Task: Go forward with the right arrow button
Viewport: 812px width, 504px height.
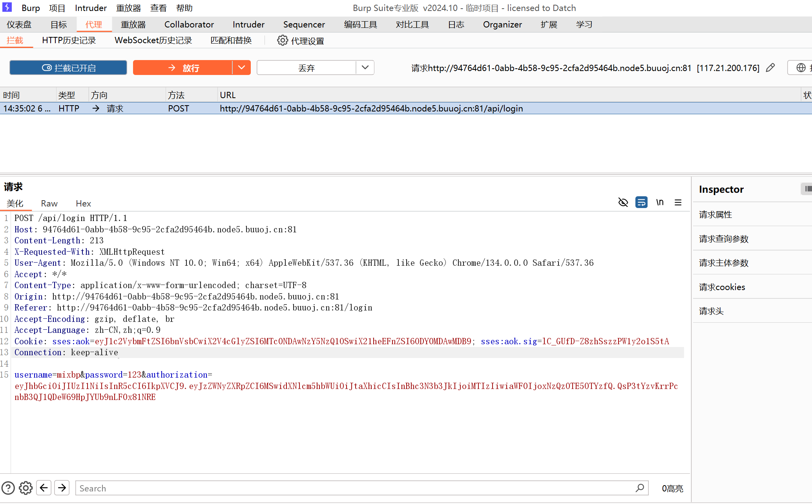Action: 62,488
